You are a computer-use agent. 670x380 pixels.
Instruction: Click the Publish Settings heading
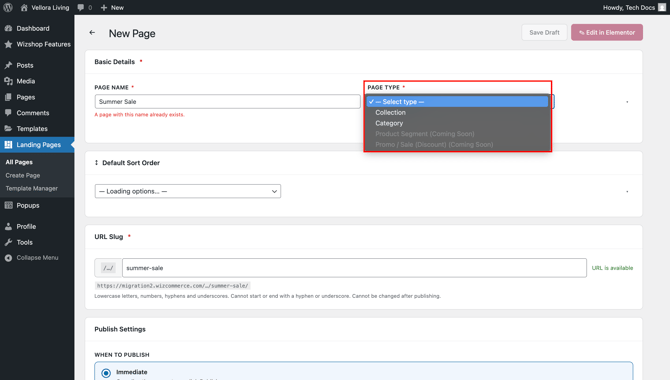click(x=120, y=329)
